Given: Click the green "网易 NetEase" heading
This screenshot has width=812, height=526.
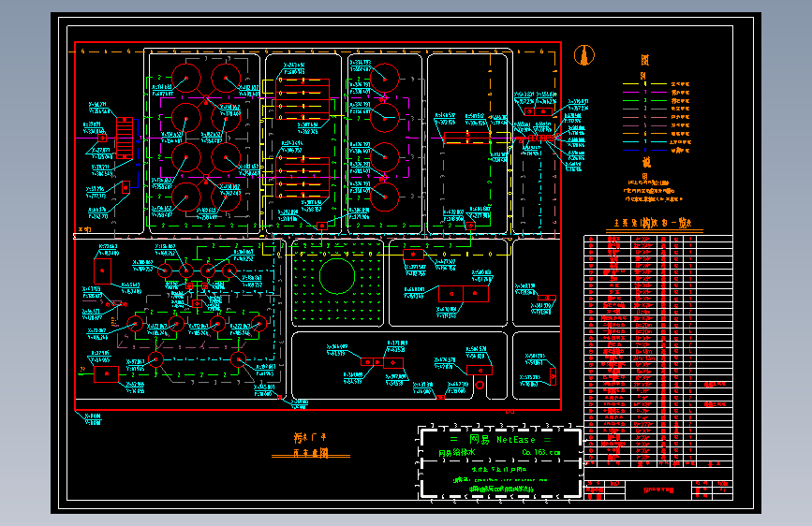Looking at the screenshot, I should click(x=502, y=440).
